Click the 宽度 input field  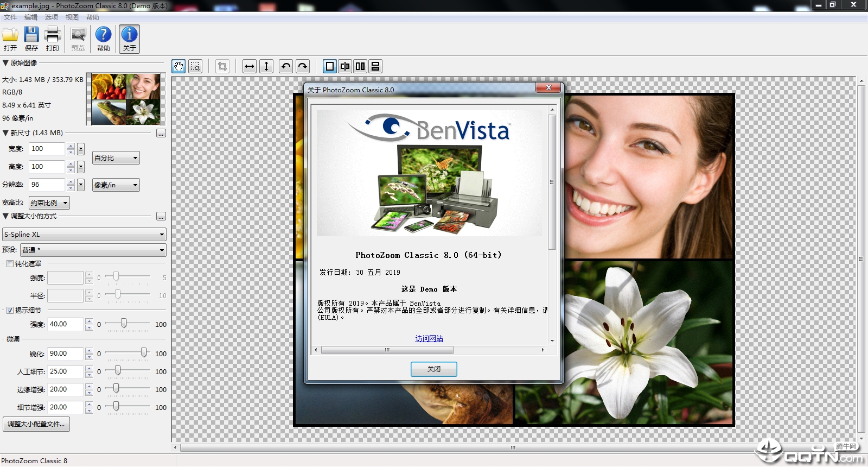(47, 149)
